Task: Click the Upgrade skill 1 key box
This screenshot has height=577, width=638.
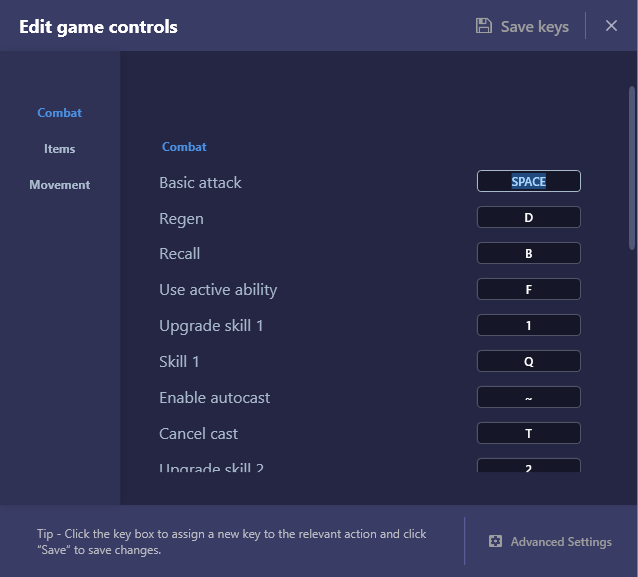Action: (x=529, y=326)
